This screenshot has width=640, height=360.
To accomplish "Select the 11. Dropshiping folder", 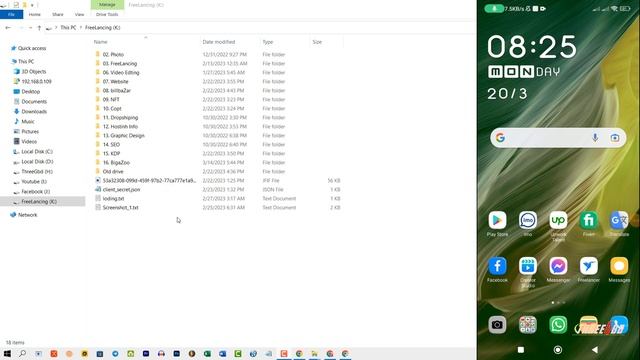I will tap(120, 117).
